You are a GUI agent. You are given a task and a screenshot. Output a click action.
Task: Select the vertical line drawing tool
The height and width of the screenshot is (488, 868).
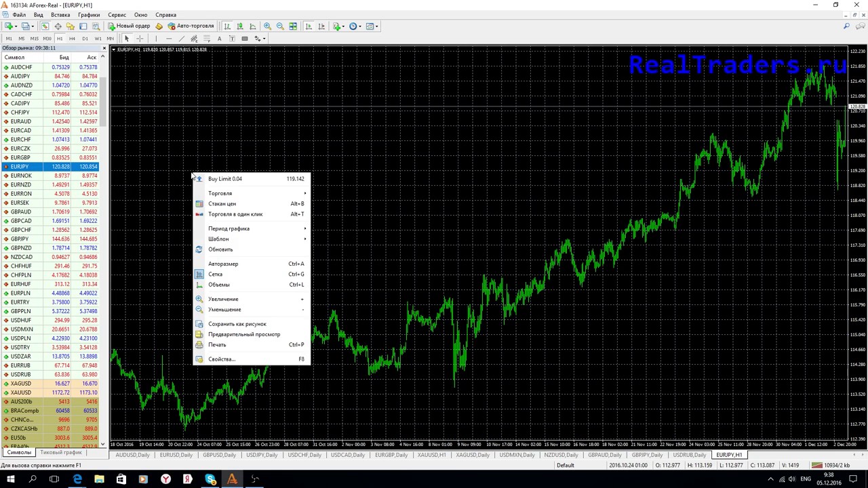(155, 39)
